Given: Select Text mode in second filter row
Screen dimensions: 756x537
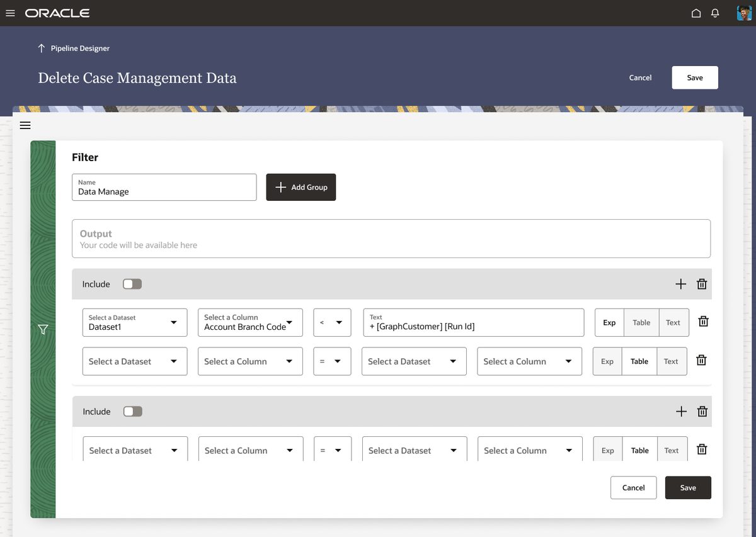Looking at the screenshot, I should pyautogui.click(x=671, y=361).
